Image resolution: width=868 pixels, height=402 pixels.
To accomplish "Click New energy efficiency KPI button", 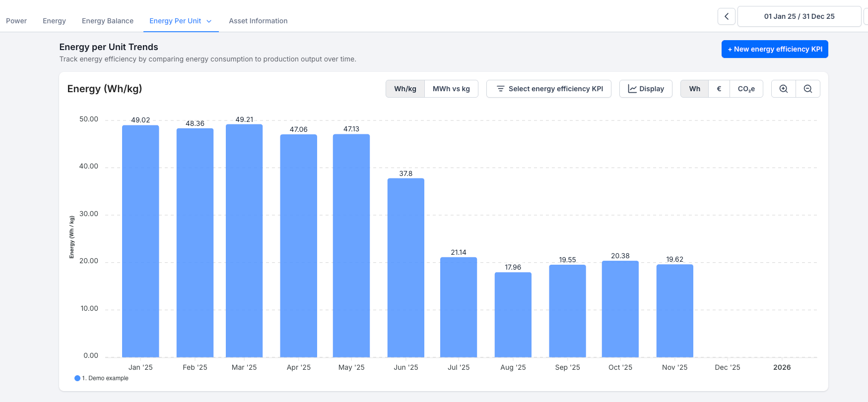I will (774, 49).
